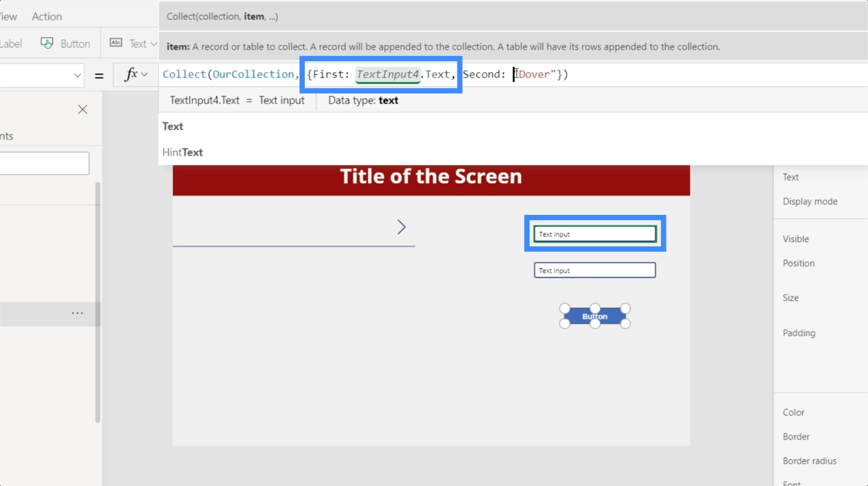Click the Display mode property
The height and width of the screenshot is (486, 868).
(810, 201)
